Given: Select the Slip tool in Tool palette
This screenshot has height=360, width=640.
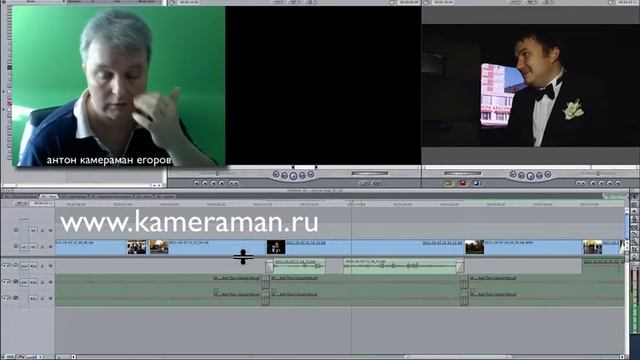Looking at the screenshot, I should pos(635,227).
